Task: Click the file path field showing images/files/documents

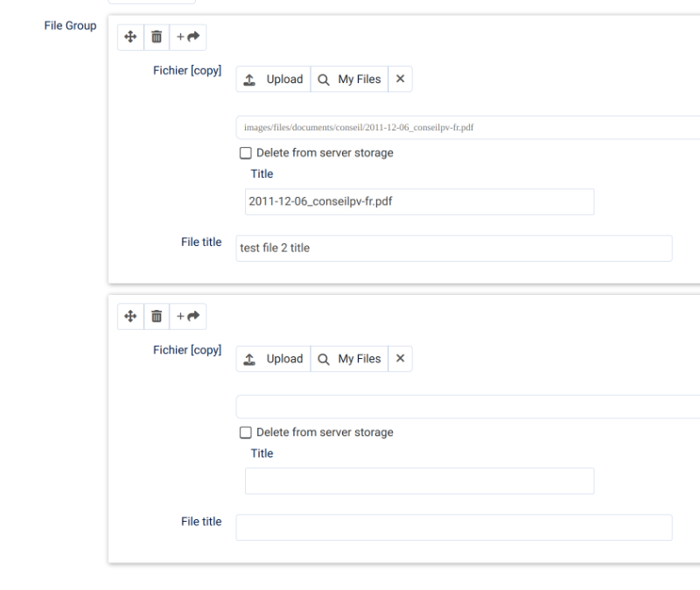Action: tap(468, 128)
